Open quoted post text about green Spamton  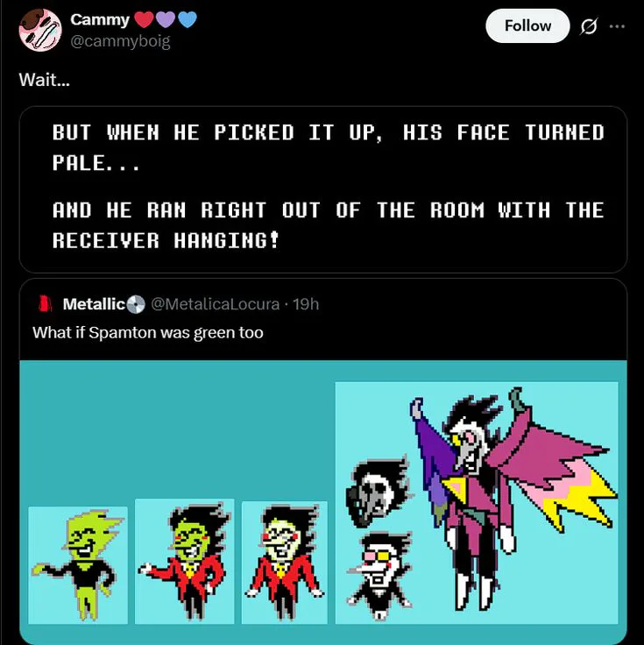click(x=147, y=332)
